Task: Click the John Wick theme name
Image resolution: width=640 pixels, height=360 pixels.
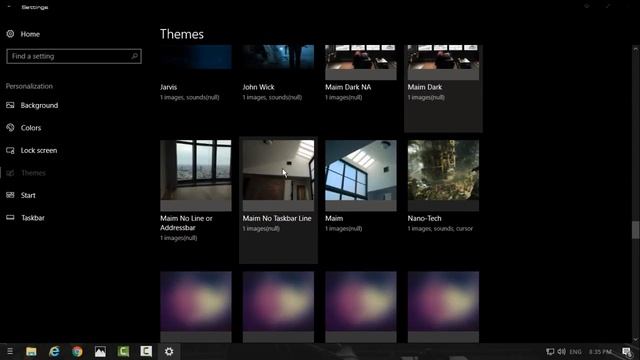Action: click(258, 87)
